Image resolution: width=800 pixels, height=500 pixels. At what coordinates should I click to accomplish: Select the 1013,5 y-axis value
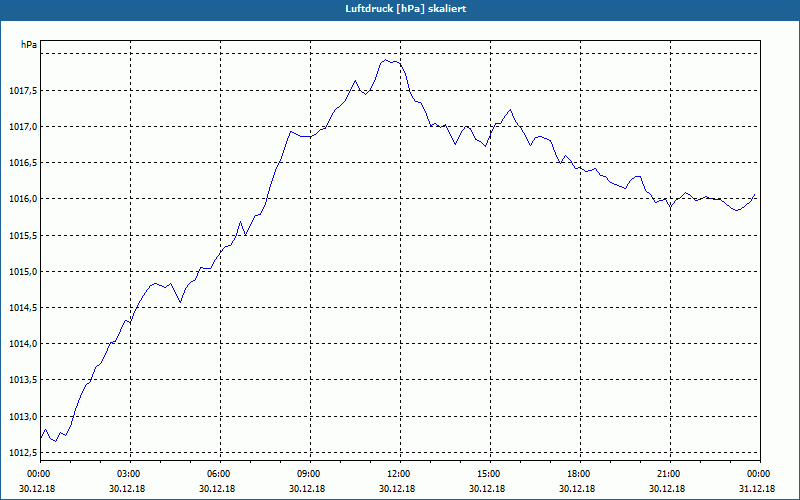(x=22, y=380)
